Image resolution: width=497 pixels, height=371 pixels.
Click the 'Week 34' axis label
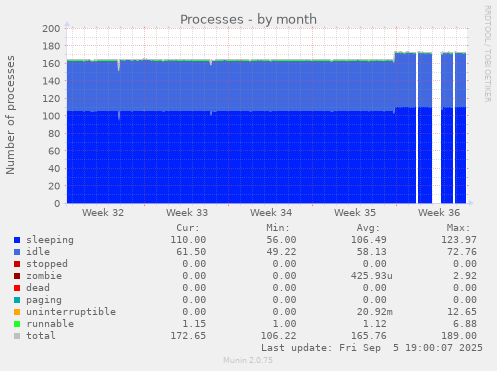[271, 213]
